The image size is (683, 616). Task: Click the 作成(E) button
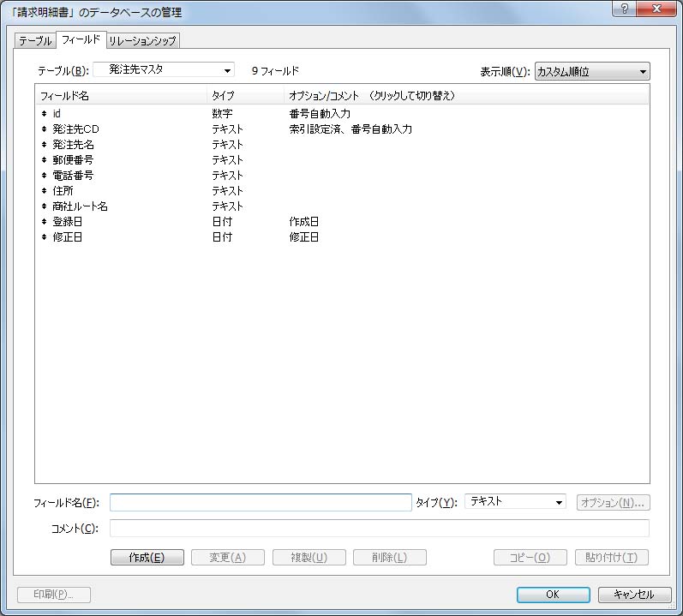pyautogui.click(x=147, y=557)
